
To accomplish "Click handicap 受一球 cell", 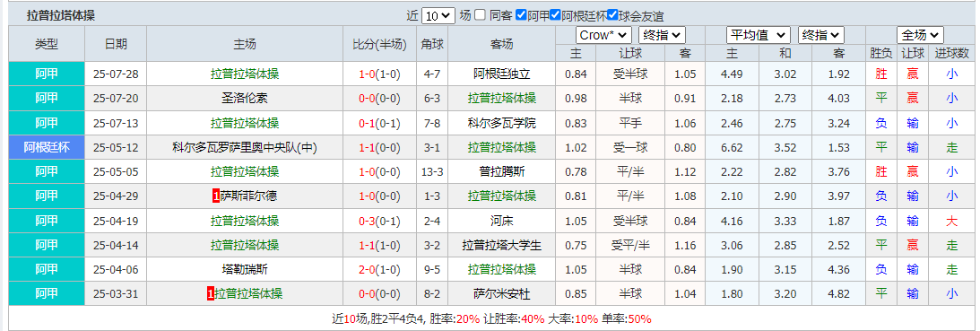I will tap(630, 148).
